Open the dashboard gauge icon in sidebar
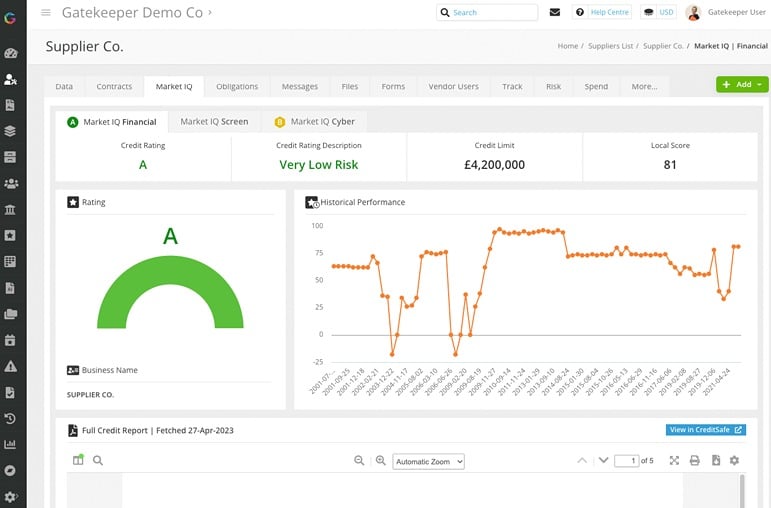Viewport: 771px width, 508px height. pos(11,53)
